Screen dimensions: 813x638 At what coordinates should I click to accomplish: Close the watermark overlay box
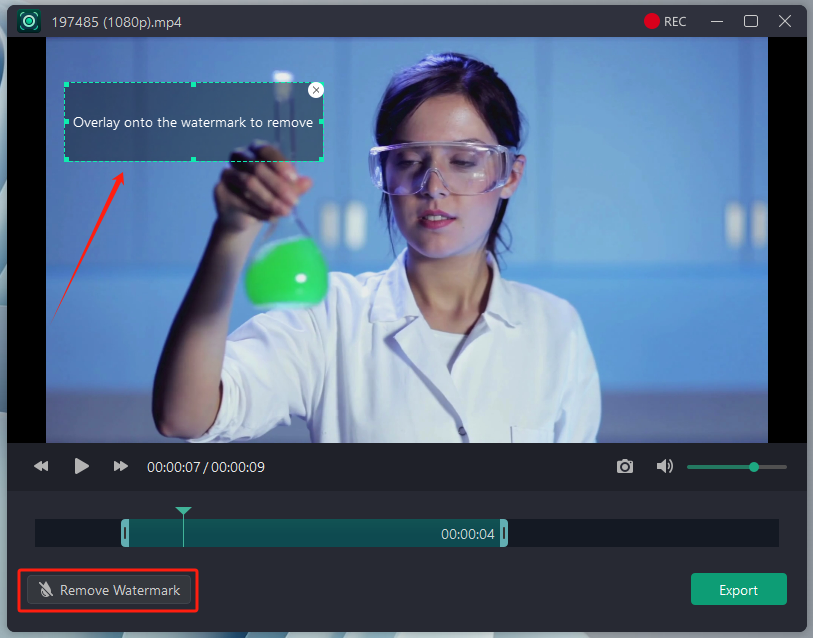point(316,90)
